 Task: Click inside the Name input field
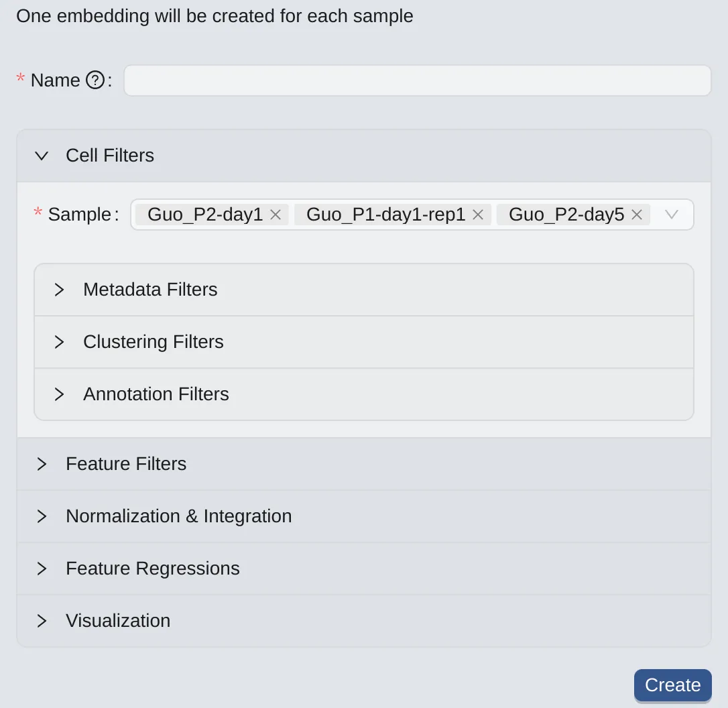[418, 80]
